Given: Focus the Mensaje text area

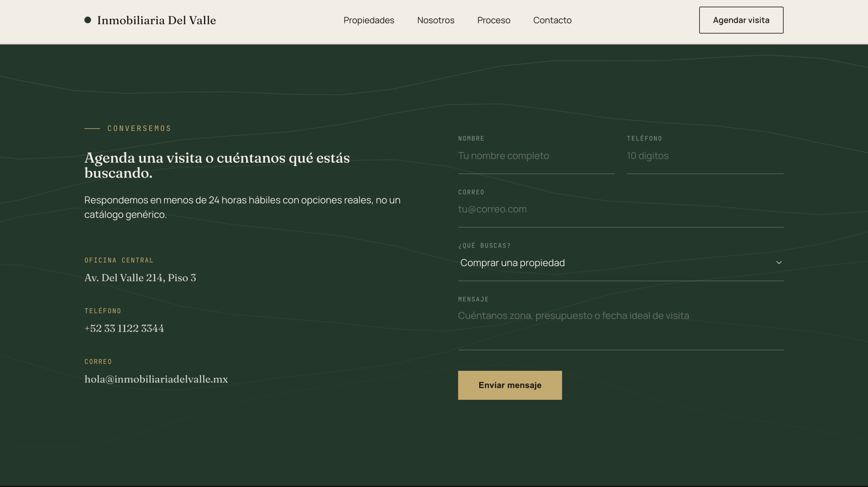Looking at the screenshot, I should 621,327.
